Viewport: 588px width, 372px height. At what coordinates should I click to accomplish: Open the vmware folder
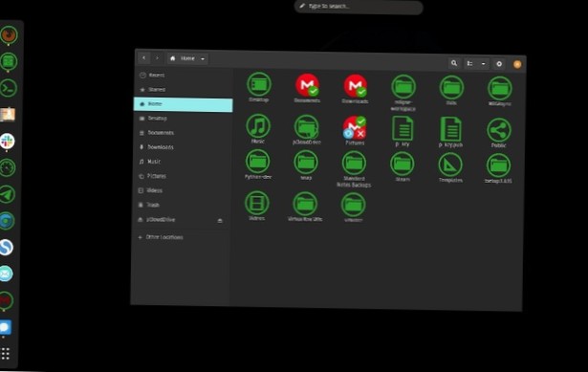(x=353, y=205)
